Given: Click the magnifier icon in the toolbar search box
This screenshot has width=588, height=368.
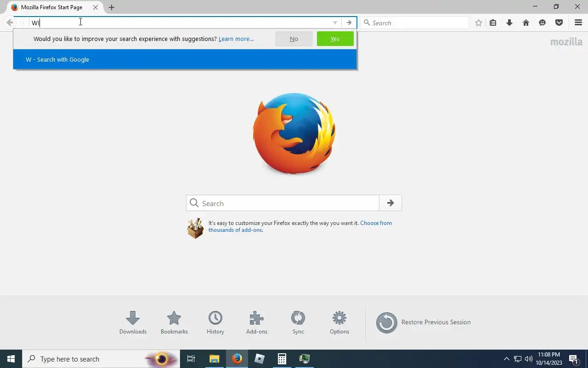Looking at the screenshot, I should coord(367,23).
